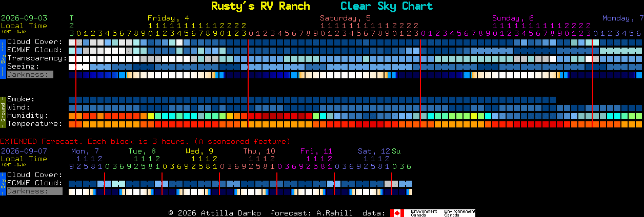Click the Canadian flag icon

point(397,213)
